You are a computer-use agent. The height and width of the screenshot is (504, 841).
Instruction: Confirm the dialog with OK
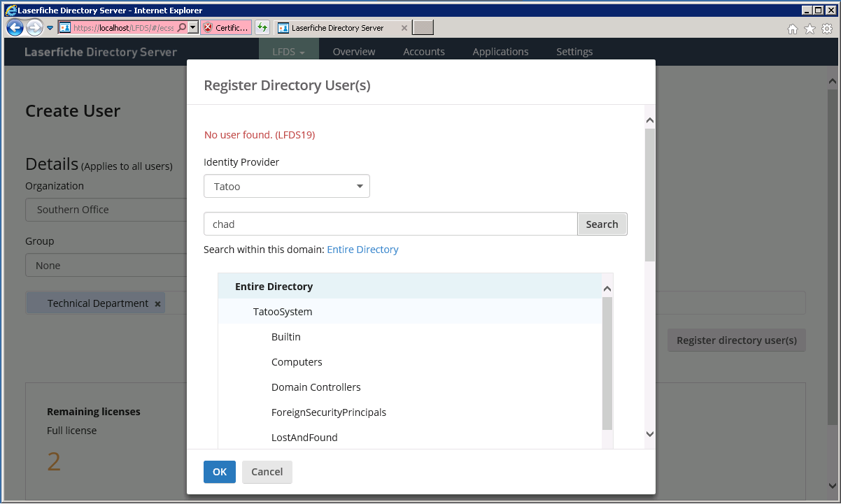tap(220, 472)
